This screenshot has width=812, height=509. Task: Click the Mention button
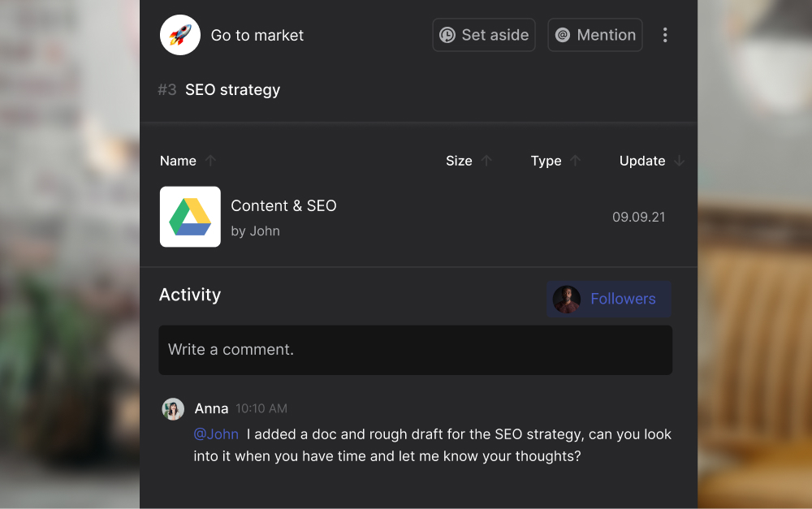(x=595, y=35)
